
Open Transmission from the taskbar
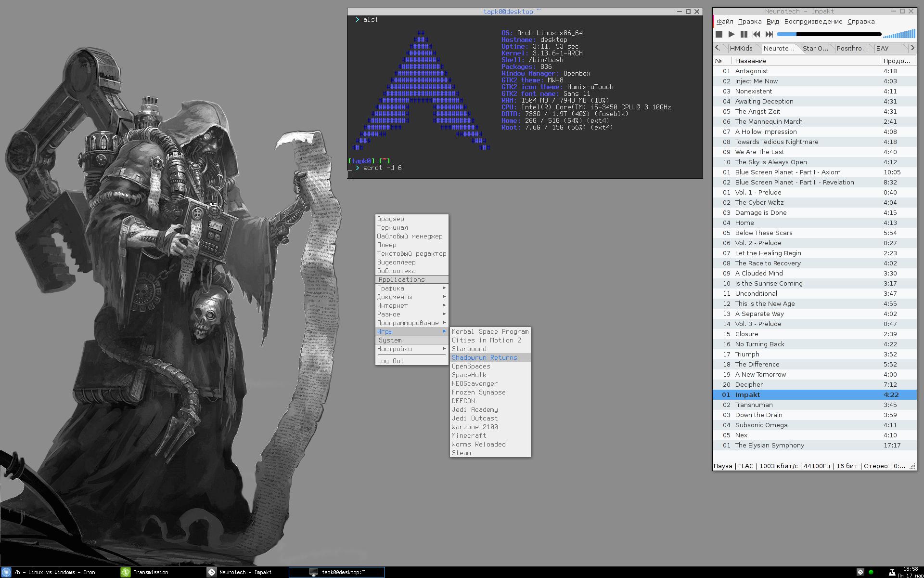(150, 572)
